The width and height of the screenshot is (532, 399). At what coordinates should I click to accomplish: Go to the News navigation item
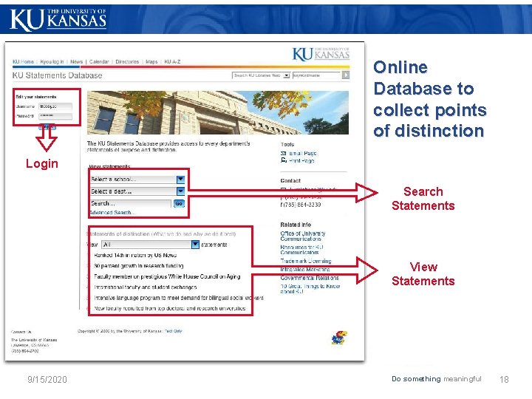[76, 62]
